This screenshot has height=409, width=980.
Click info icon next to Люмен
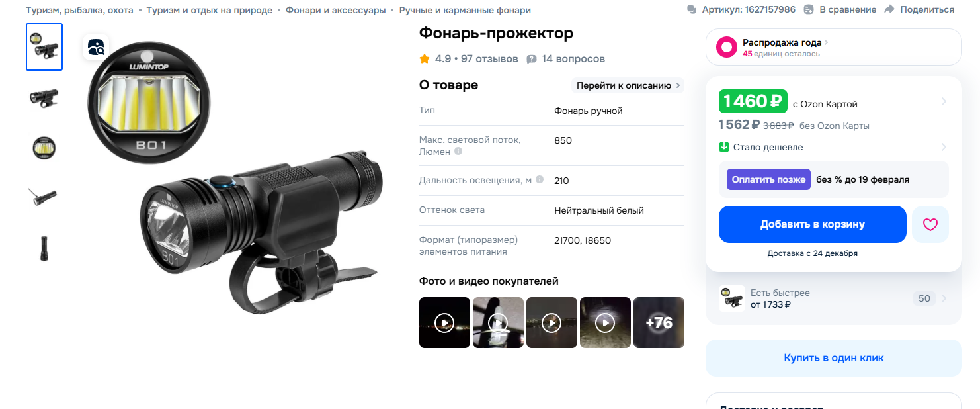coord(458,152)
